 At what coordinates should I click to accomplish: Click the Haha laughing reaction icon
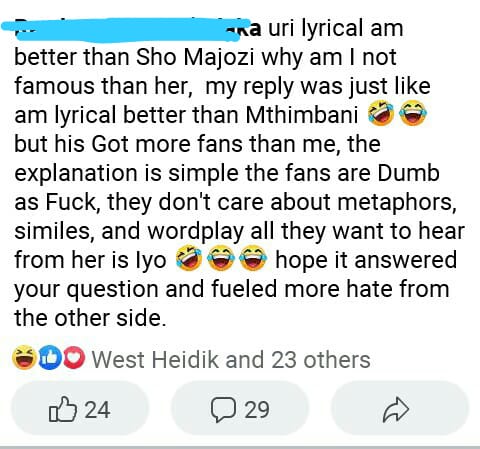24,358
